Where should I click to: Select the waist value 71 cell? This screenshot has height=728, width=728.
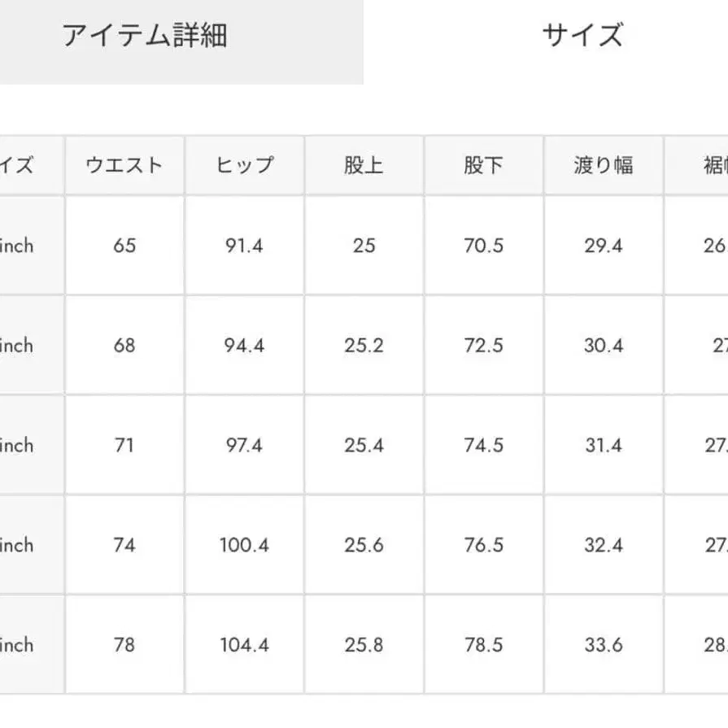pos(124,445)
